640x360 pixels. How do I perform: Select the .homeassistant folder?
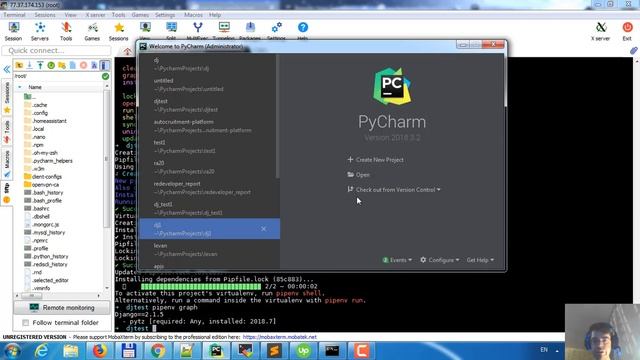click(x=45, y=121)
